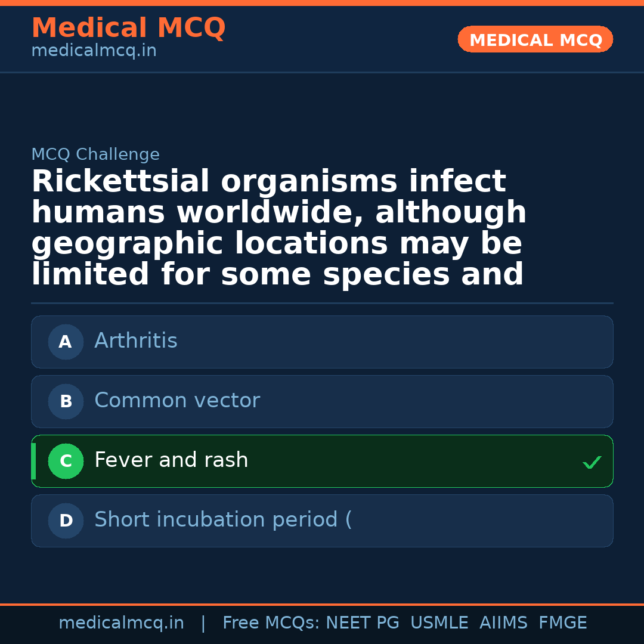This screenshot has width=644, height=644.
Task: Click the green checkmark icon on option C
Action: [x=592, y=462]
